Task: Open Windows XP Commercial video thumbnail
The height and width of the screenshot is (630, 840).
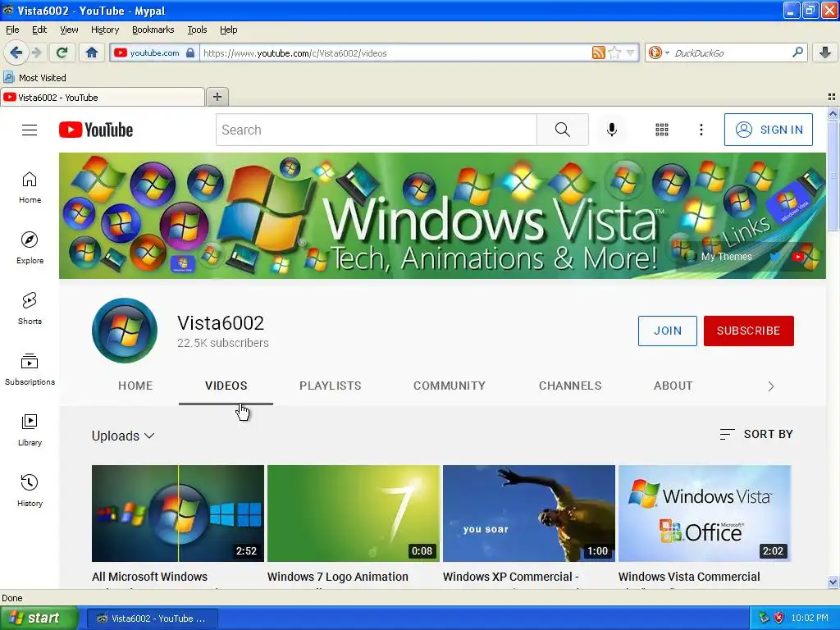Action: pyautogui.click(x=529, y=514)
